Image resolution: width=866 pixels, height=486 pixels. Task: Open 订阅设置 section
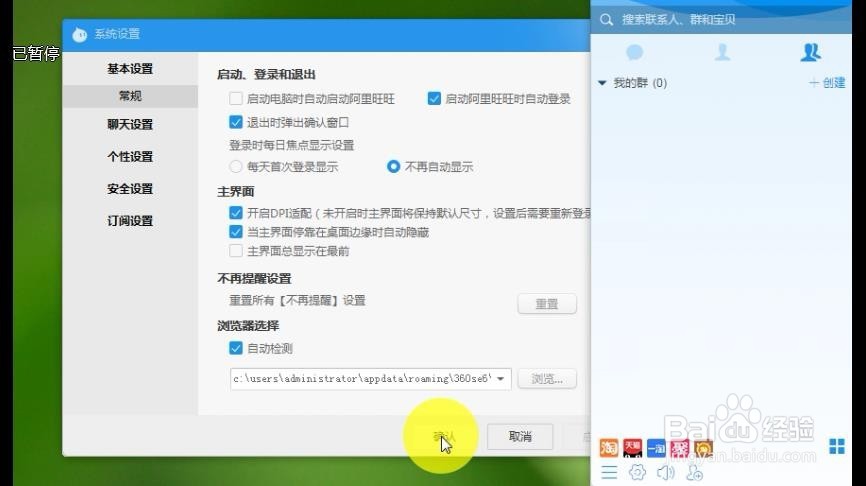[x=130, y=220]
